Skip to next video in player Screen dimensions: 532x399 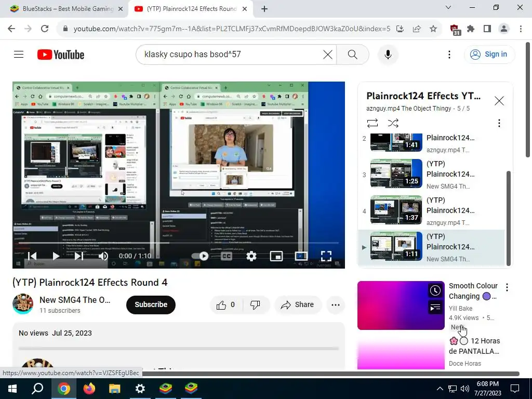79,256
